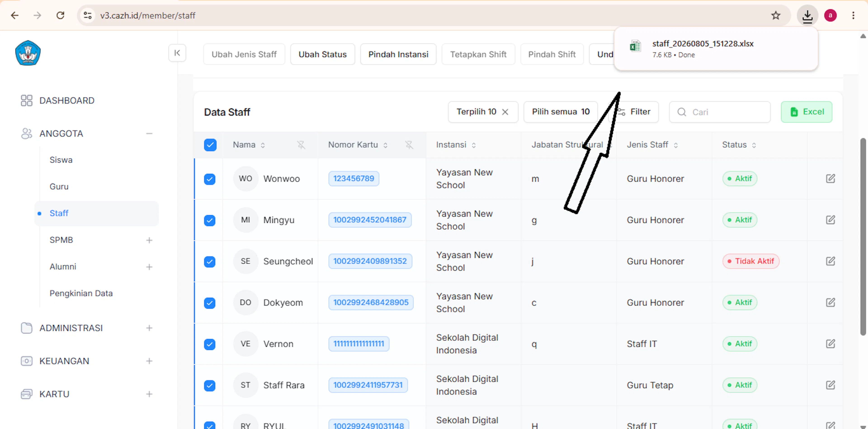
Task: Collapse the ANGGOTA menu section
Action: 149,134
